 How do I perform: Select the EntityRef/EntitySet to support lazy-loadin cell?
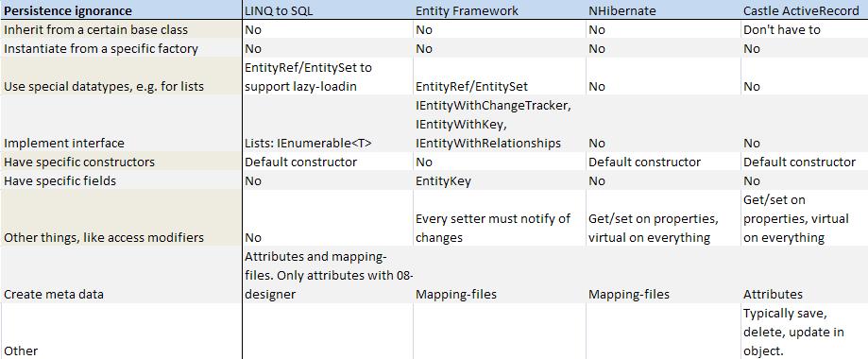328,76
